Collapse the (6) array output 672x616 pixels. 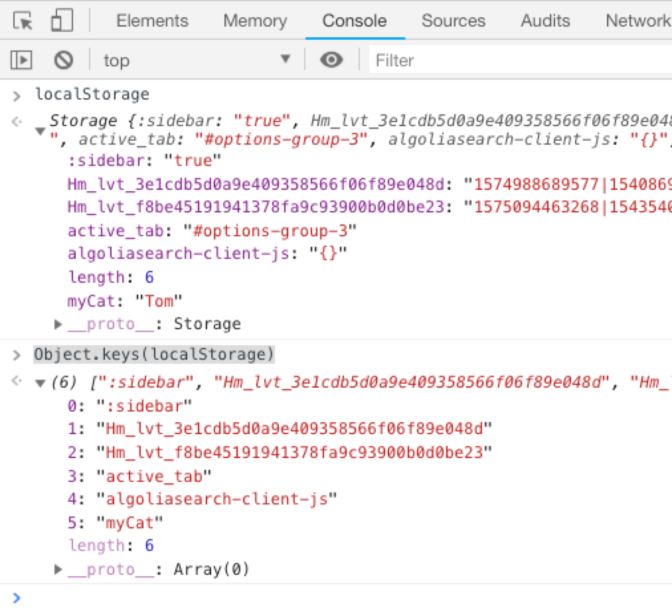pyautogui.click(x=41, y=383)
